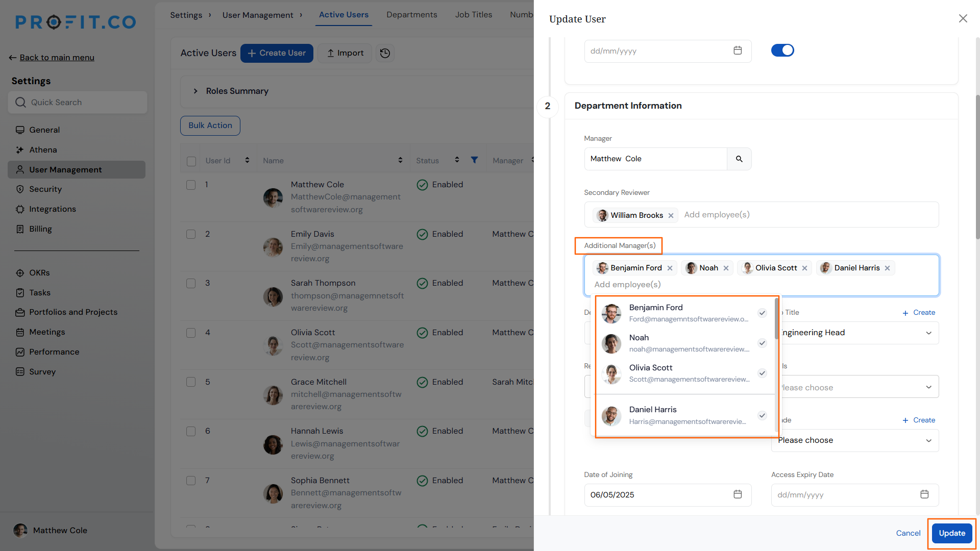
Task: Open the Bulk Action button
Action: click(210, 126)
